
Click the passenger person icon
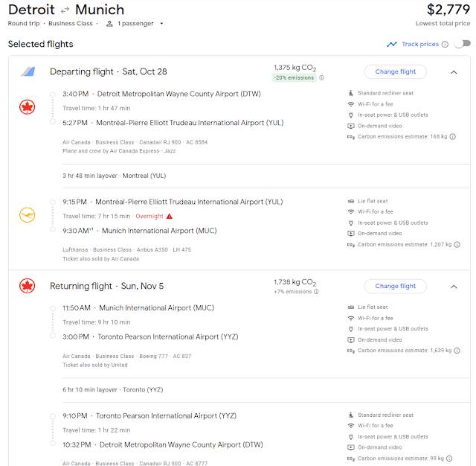coord(109,23)
